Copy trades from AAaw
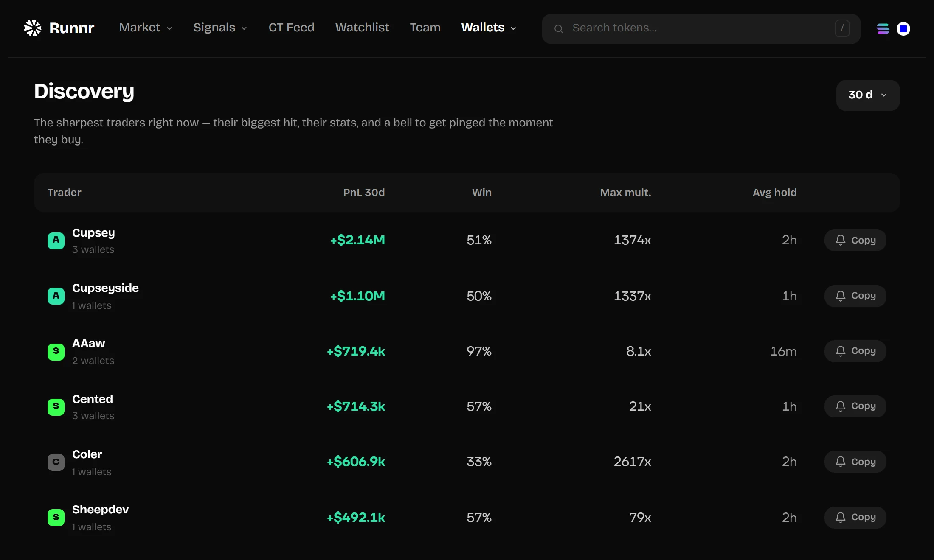The width and height of the screenshot is (934, 560). click(x=855, y=351)
